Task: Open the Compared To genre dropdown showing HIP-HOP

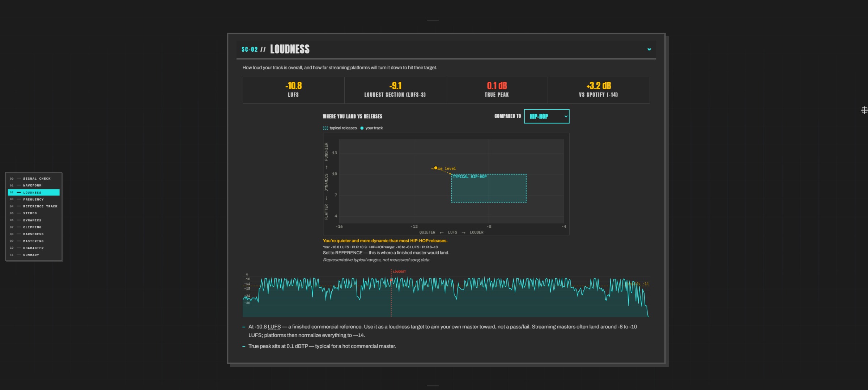Action: pos(546,116)
